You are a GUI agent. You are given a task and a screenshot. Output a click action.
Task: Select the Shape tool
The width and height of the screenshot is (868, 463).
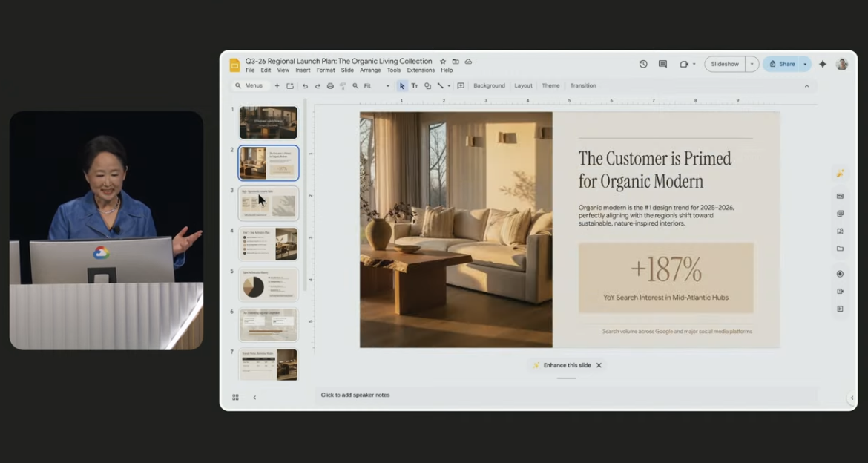coord(427,86)
